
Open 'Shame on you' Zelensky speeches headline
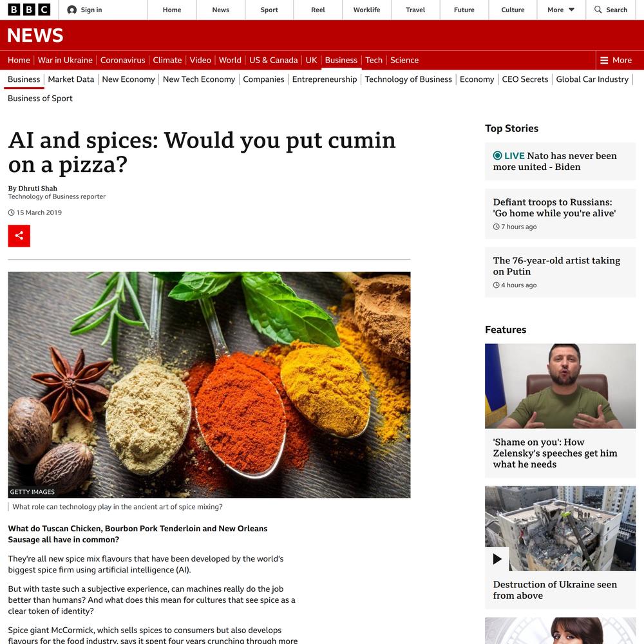click(x=555, y=453)
